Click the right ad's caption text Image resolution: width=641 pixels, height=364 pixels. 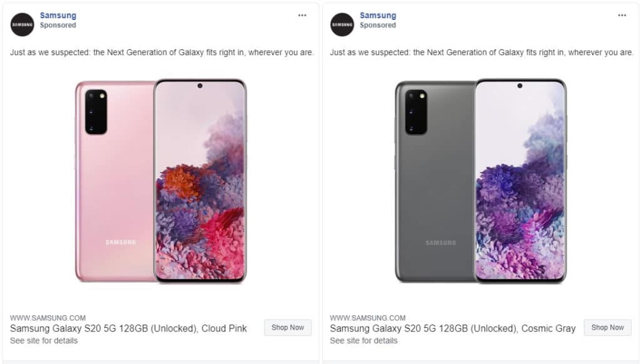pyautogui.click(x=482, y=53)
